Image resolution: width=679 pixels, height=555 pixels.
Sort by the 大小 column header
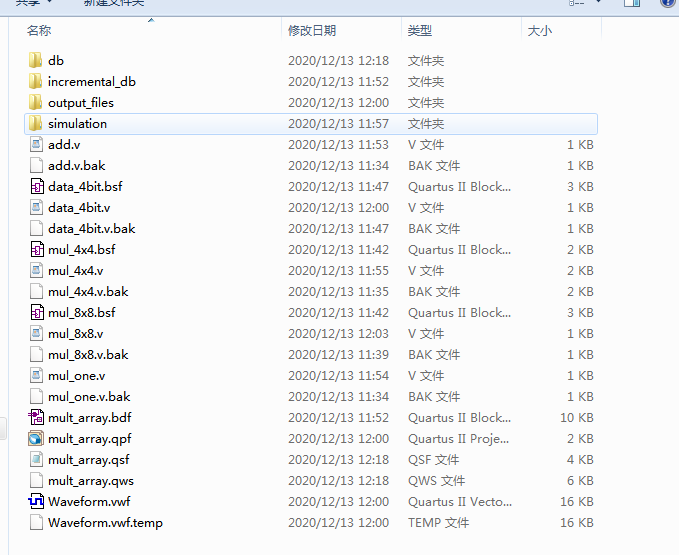tap(539, 31)
